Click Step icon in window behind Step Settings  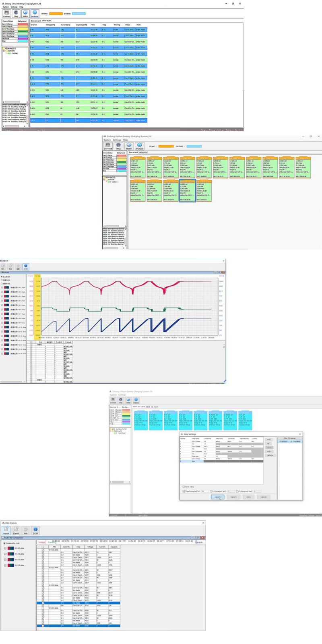[x=121, y=400]
